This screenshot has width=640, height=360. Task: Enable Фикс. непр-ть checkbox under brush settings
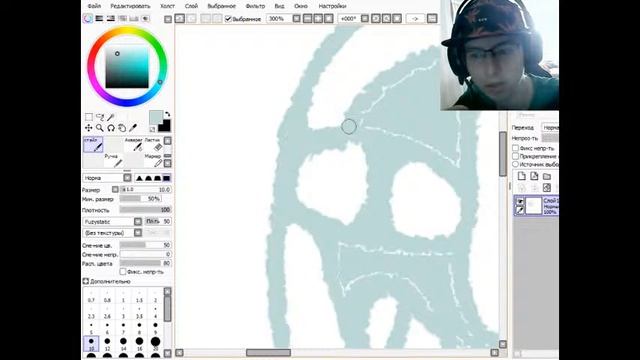click(123, 272)
